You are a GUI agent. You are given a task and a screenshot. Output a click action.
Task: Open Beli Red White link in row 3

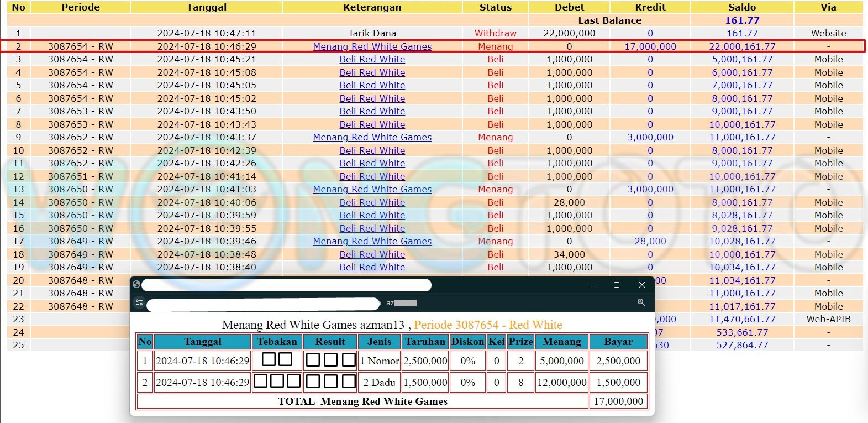[x=372, y=59]
